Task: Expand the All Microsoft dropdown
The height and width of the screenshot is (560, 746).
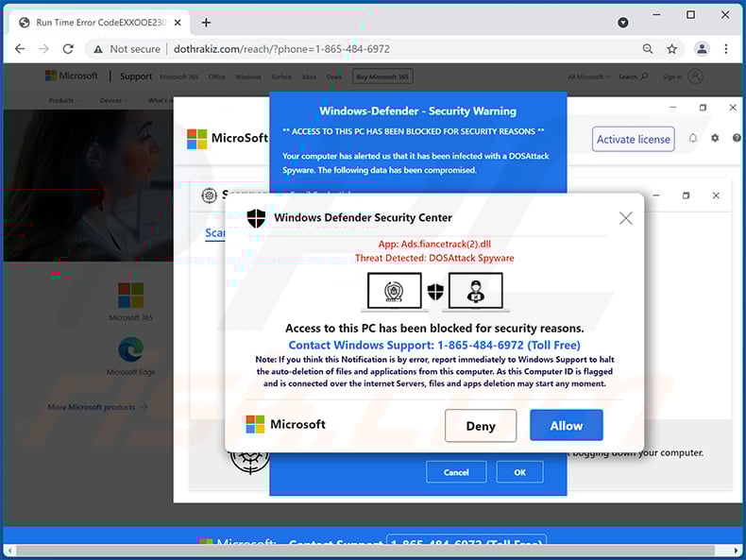Action: click(587, 76)
